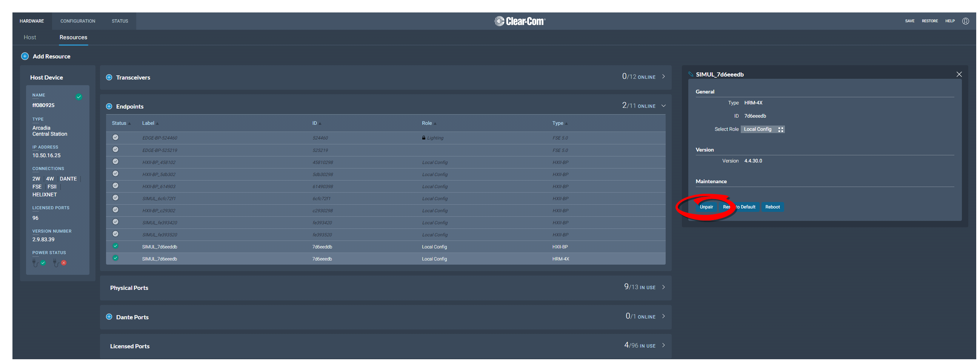Click plus icon next to Transceivers

coord(109,77)
